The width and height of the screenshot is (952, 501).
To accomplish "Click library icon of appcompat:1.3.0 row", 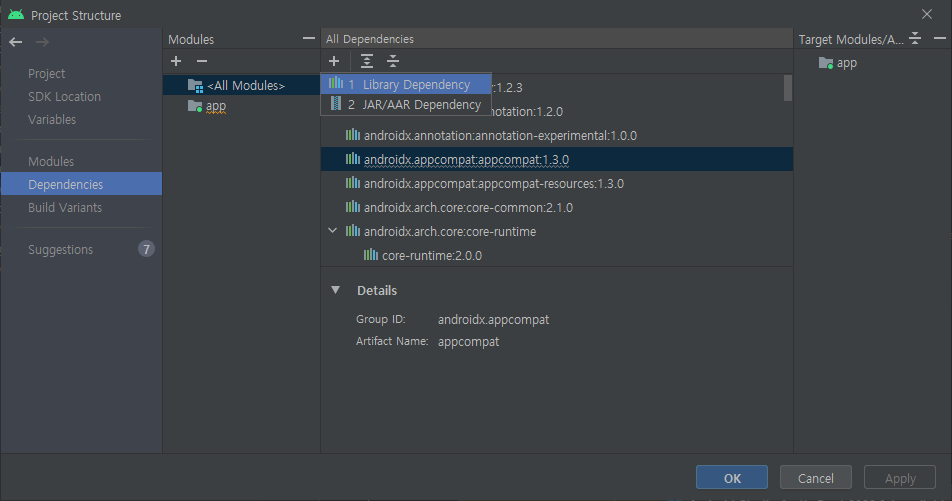I will click(x=353, y=159).
